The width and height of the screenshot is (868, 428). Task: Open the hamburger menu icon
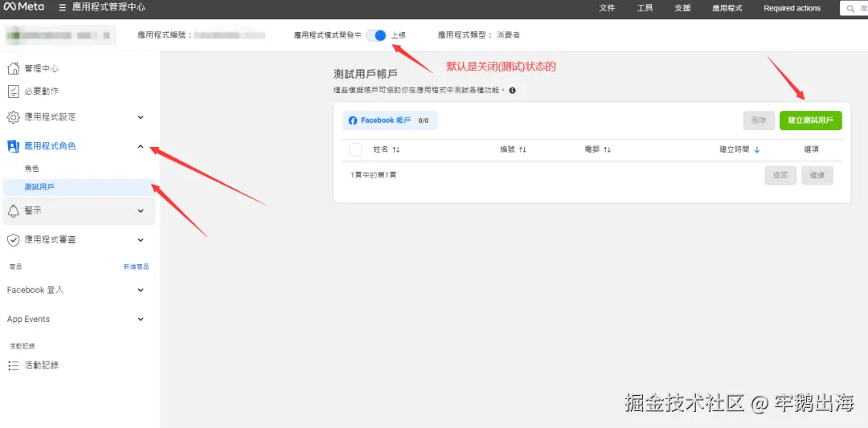63,8
